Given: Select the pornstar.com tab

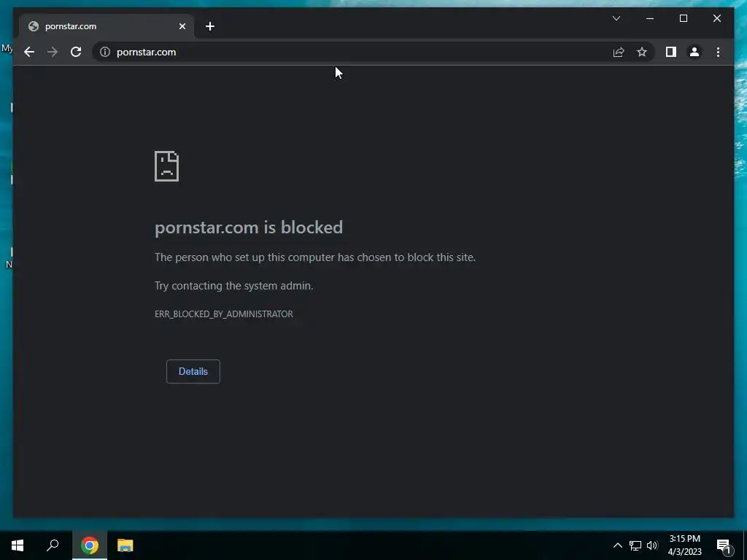Looking at the screenshot, I should 107,27.
